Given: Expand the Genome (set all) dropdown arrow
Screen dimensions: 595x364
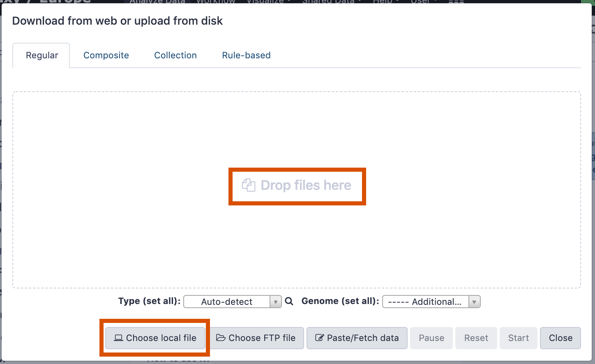Looking at the screenshot, I should pos(475,302).
